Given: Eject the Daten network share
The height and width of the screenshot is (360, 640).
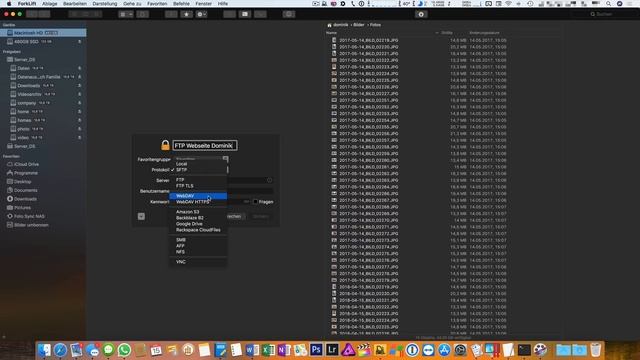Looking at the screenshot, I should pos(80,68).
